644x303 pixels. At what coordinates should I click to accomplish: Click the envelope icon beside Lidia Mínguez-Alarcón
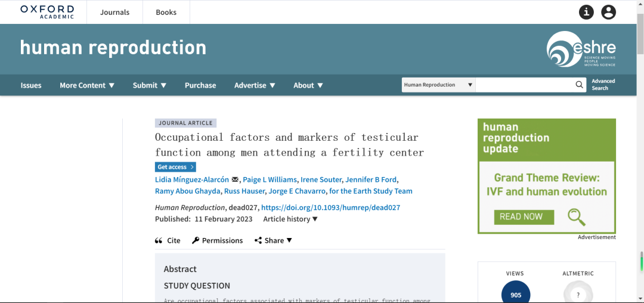click(x=235, y=180)
